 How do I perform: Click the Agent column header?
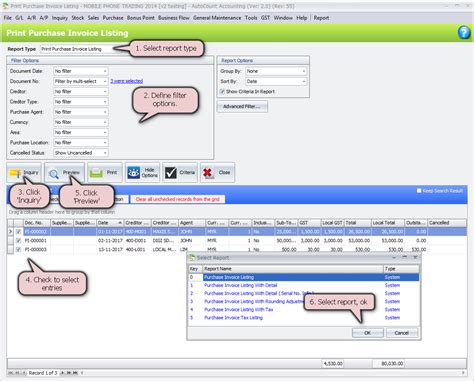click(x=192, y=223)
